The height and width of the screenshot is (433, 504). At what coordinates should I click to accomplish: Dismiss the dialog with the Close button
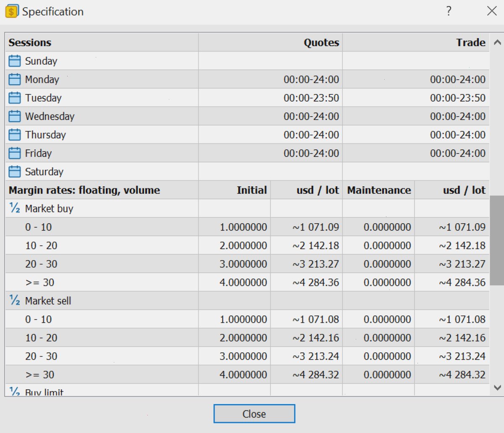tap(254, 414)
